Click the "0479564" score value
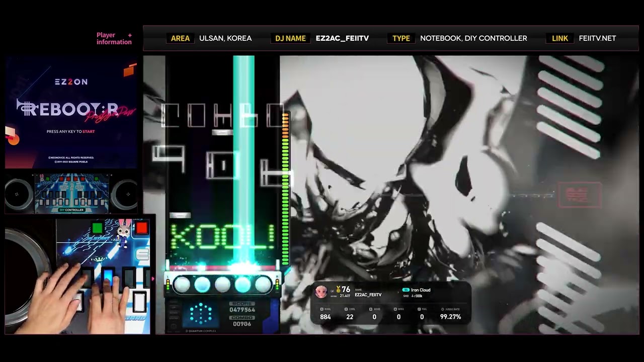The image size is (644, 362). pos(242,310)
